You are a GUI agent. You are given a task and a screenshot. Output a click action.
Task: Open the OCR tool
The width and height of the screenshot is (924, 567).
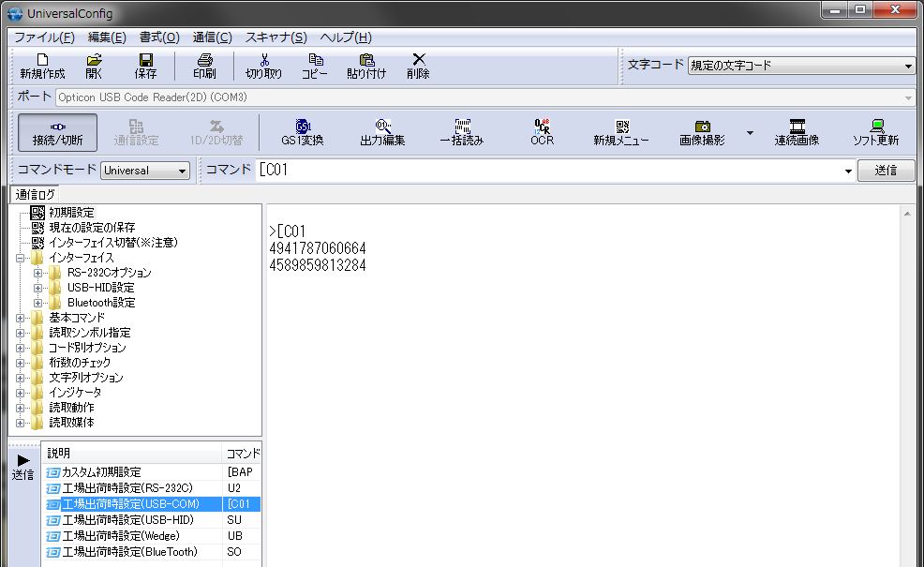coord(542,132)
